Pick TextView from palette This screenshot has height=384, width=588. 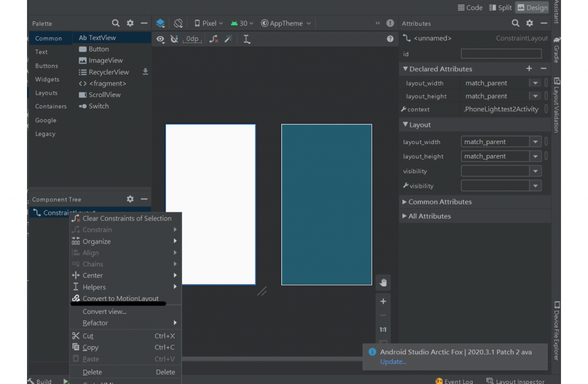112,37
